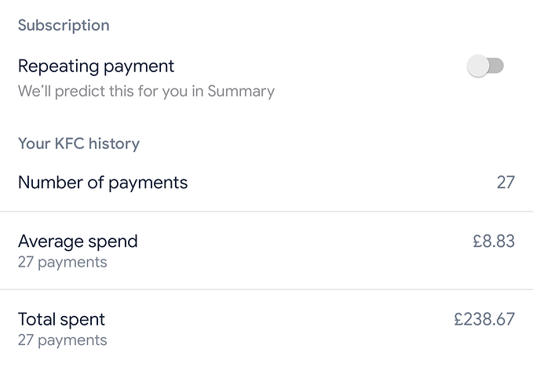This screenshot has height=392, width=533.
Task: Open the Total spent label
Action: coord(61,319)
